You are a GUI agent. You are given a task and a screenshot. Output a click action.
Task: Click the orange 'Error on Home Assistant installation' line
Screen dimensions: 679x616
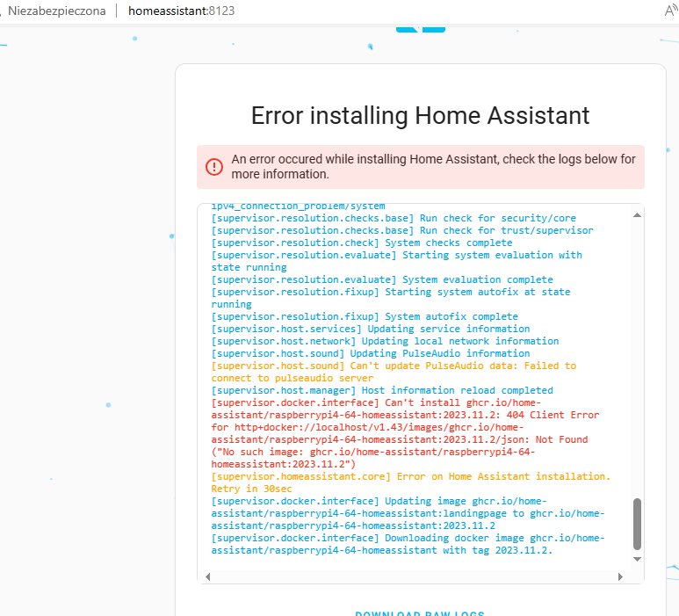coord(411,477)
